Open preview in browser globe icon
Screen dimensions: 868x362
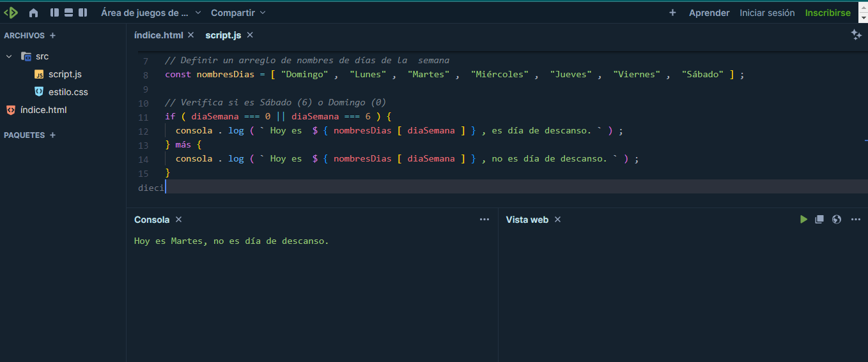click(837, 220)
